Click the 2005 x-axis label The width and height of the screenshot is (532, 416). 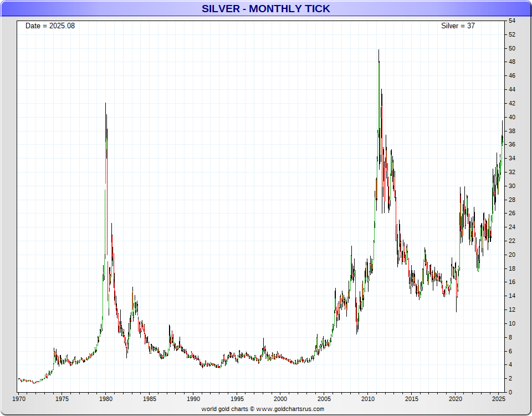click(x=324, y=399)
